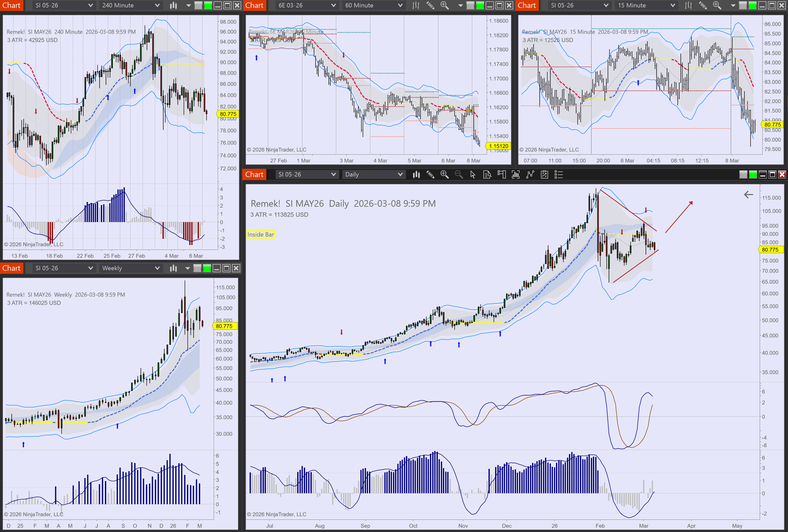Click the back arrow on Daily chart
This screenshot has width=788, height=532.
pyautogui.click(x=748, y=195)
